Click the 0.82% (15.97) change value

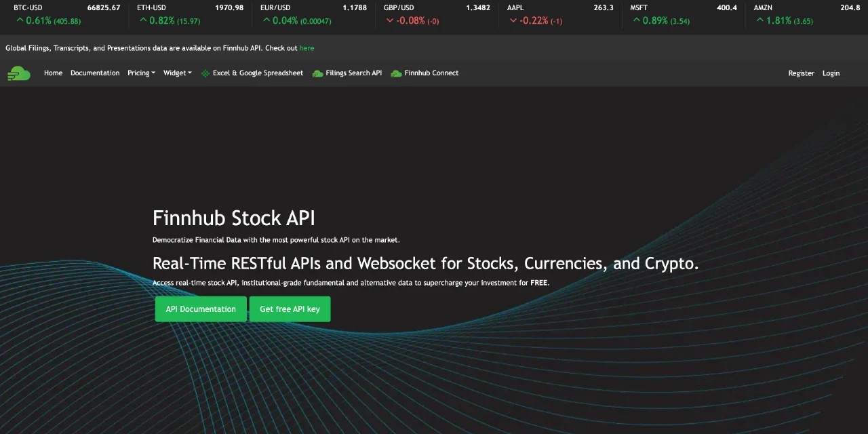tap(175, 21)
